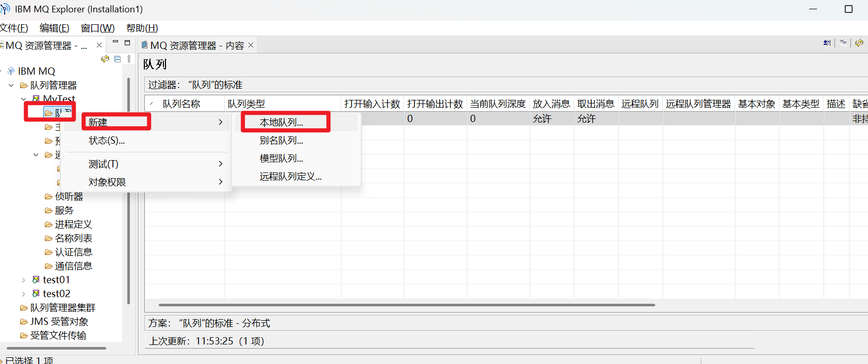The image size is (868, 364).
Task: Collapse the MyTest tree node
Action: (23, 99)
